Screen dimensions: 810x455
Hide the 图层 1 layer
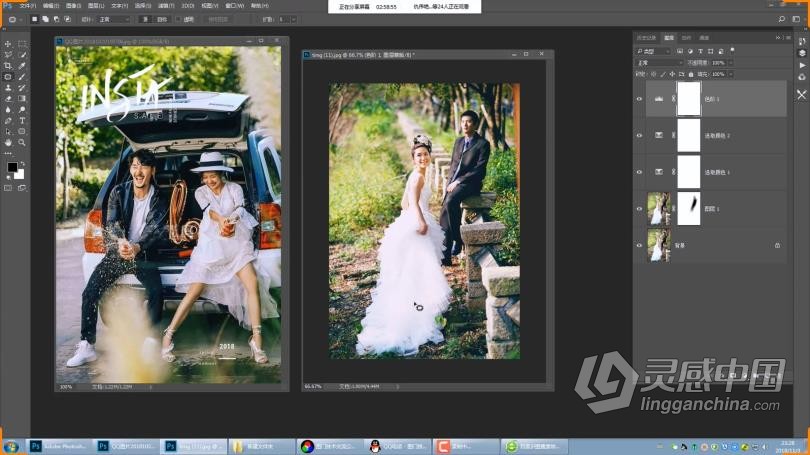(x=639, y=209)
